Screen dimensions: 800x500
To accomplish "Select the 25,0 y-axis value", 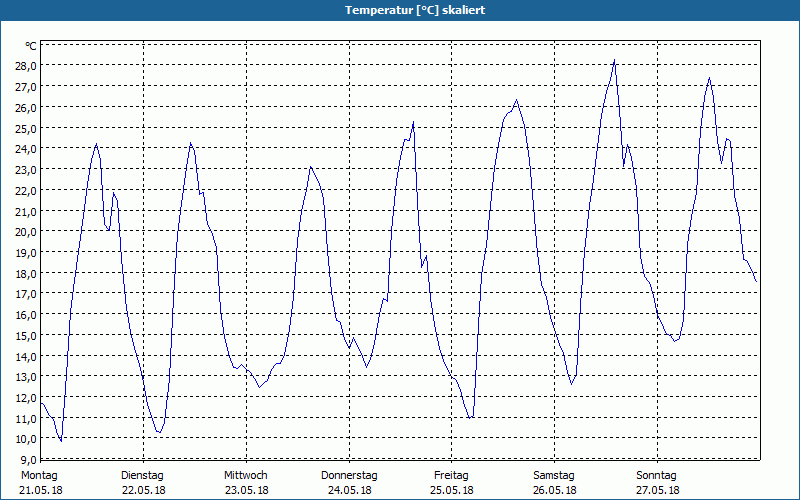I will (27, 128).
